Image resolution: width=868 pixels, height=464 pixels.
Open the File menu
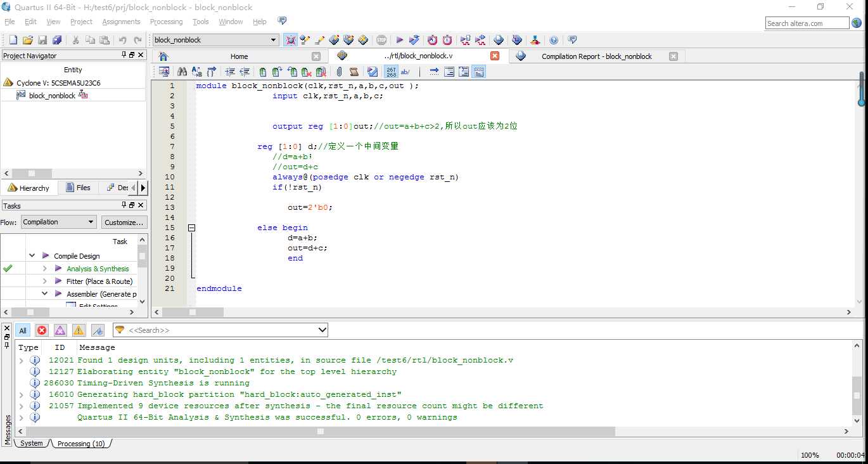click(x=10, y=22)
